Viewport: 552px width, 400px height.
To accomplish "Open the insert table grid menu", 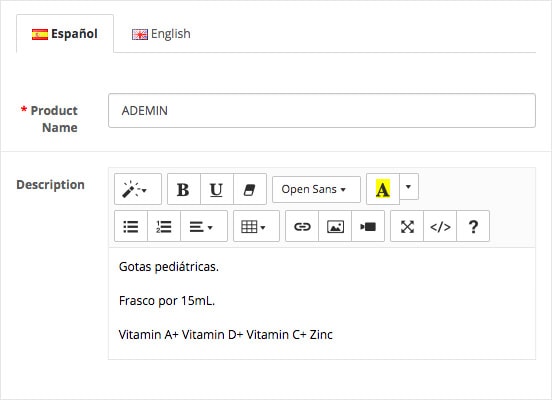I will [x=256, y=226].
